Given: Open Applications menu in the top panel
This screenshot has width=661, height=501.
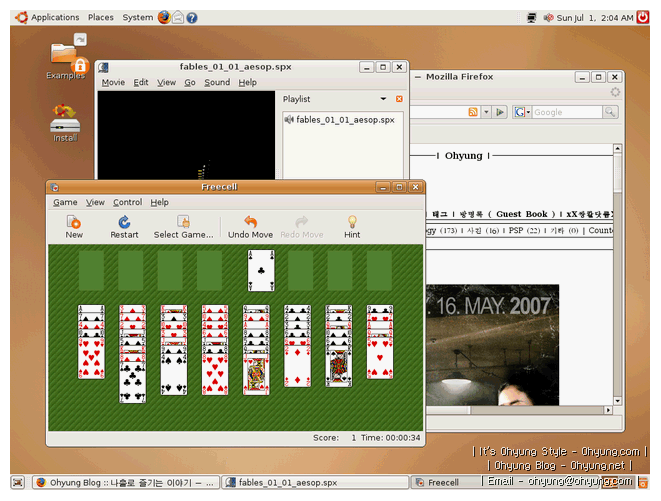Looking at the screenshot, I should click(x=47, y=17).
